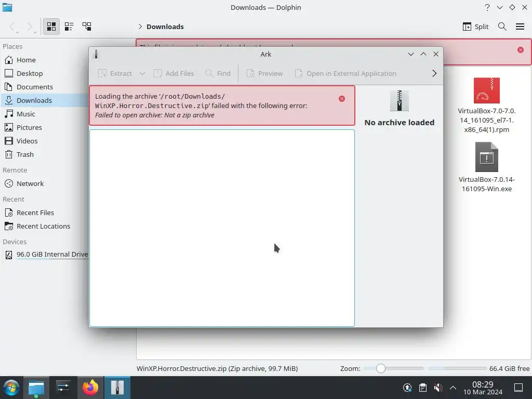Minimize the Ark window

click(411, 54)
